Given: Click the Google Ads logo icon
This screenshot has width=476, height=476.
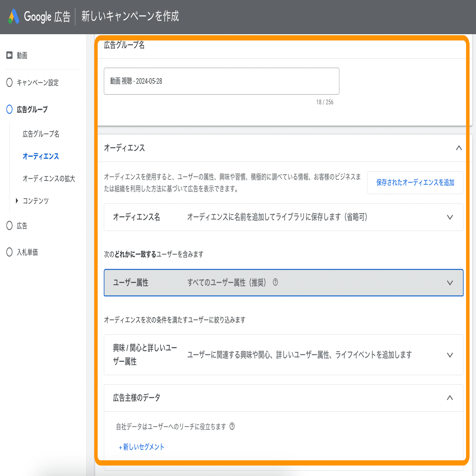Looking at the screenshot, I should click(14, 16).
